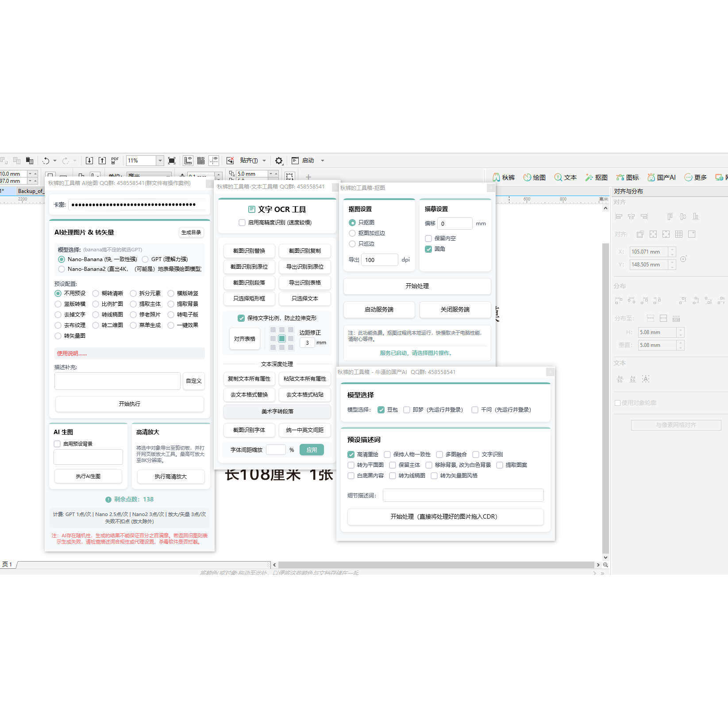
Task: Click the align right icon in 对齐与分布
Action: coord(644,216)
